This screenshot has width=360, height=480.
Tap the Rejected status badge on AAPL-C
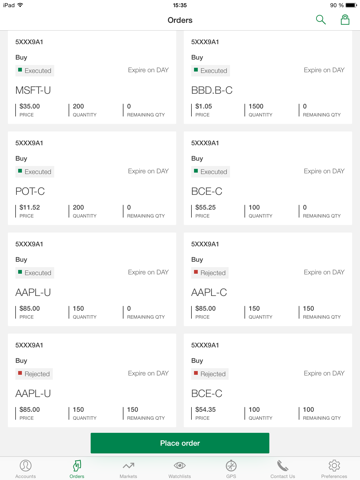[x=210, y=273]
